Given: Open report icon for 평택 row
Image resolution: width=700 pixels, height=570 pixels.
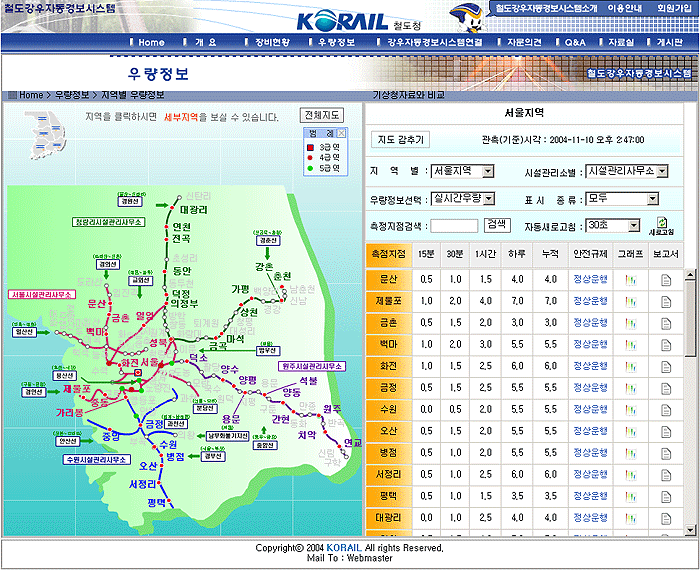Looking at the screenshot, I should [666, 496].
